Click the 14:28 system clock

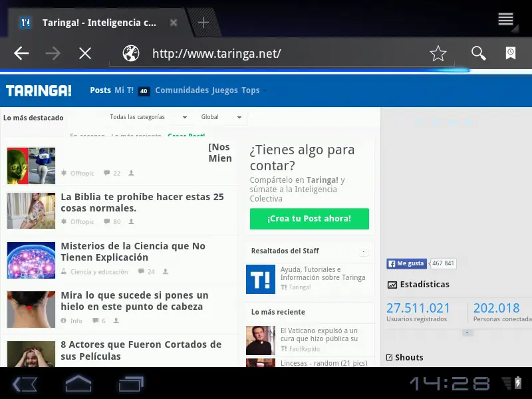tap(450, 384)
